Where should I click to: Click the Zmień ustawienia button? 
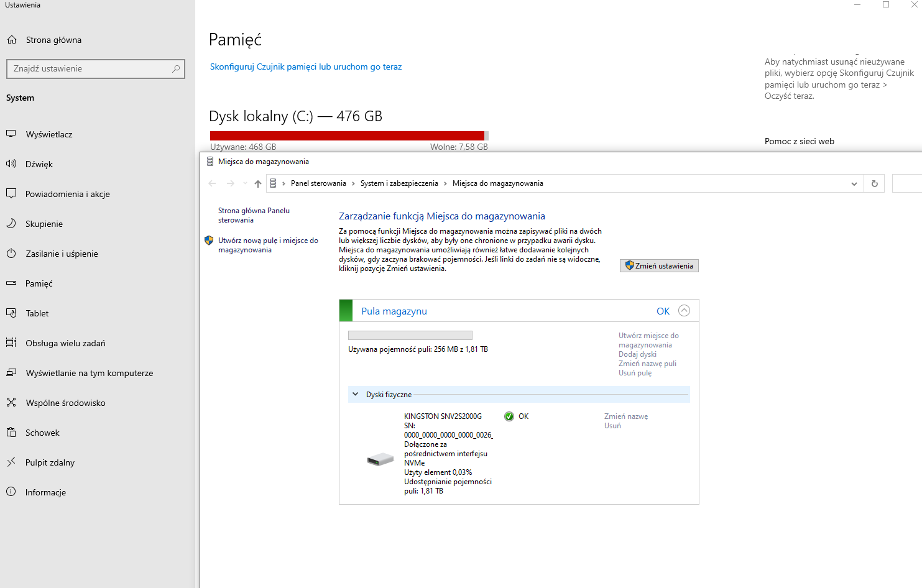pyautogui.click(x=659, y=266)
